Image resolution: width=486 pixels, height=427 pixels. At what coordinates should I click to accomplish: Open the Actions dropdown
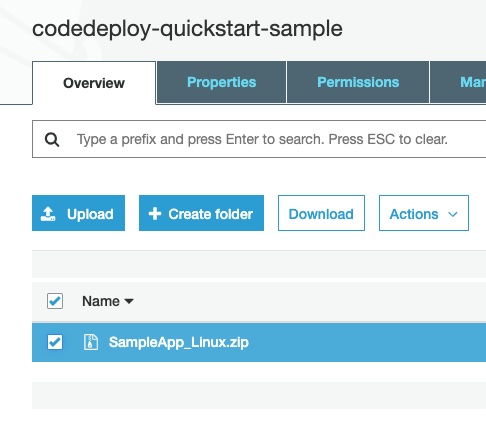coord(424,213)
